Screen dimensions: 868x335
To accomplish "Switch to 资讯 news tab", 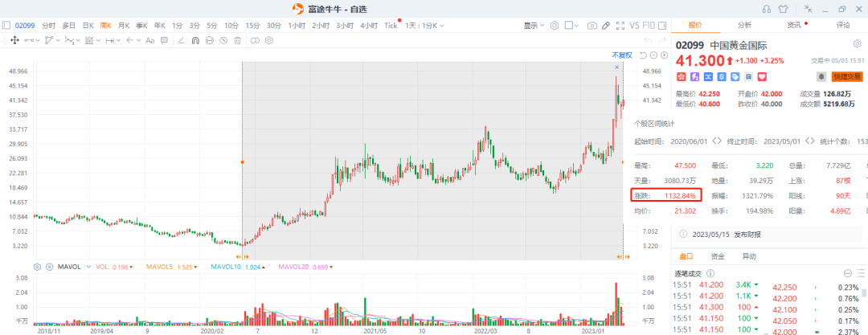I will click(x=794, y=25).
